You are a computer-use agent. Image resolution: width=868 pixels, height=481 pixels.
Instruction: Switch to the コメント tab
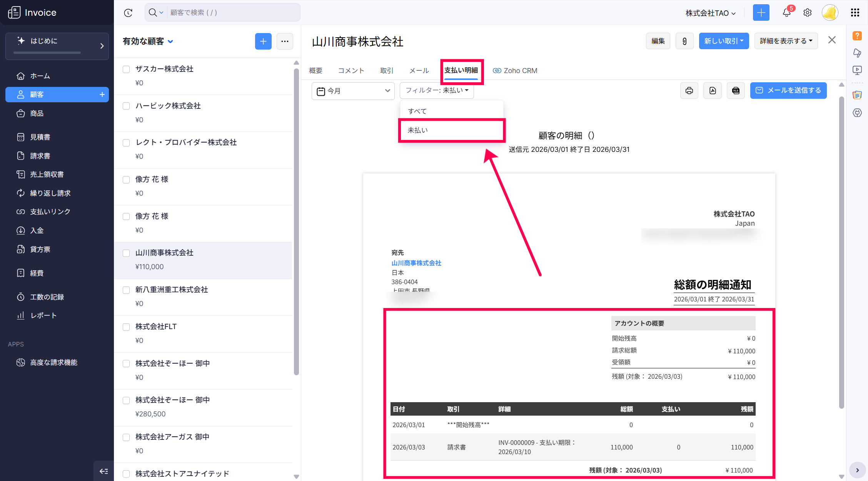(x=351, y=71)
